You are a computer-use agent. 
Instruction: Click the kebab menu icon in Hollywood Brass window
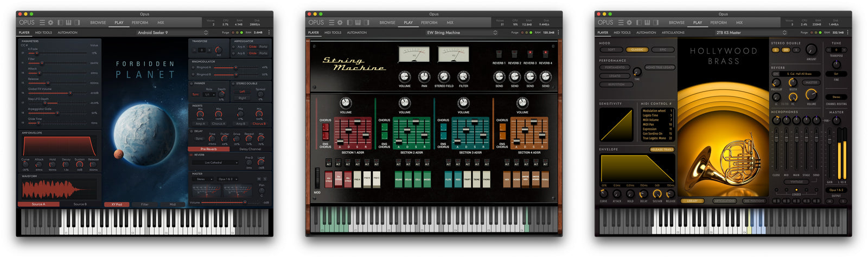tap(847, 33)
